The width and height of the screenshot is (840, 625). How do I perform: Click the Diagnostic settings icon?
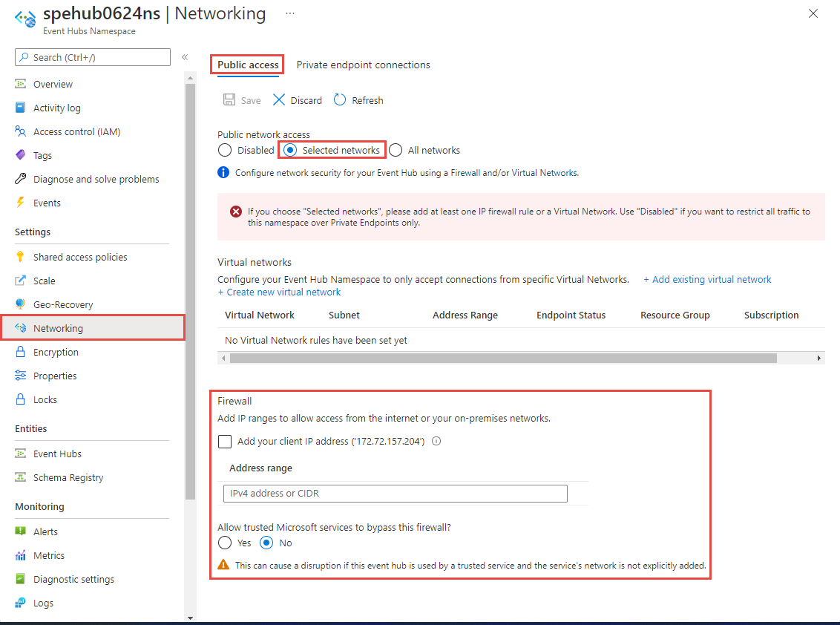20,579
